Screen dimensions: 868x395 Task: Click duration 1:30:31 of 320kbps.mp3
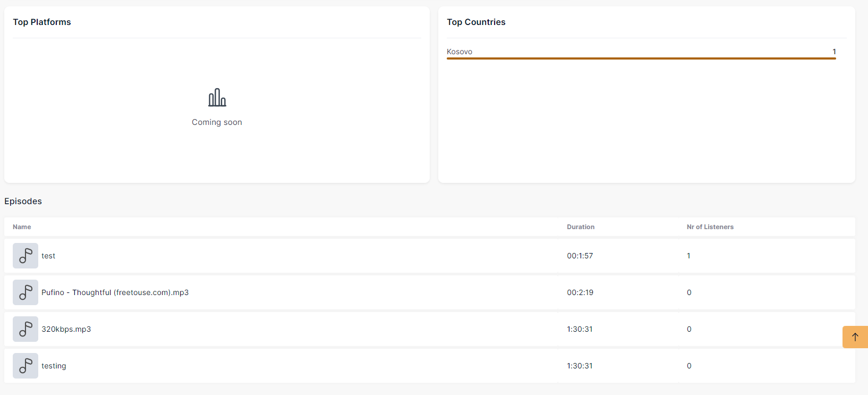[580, 329]
